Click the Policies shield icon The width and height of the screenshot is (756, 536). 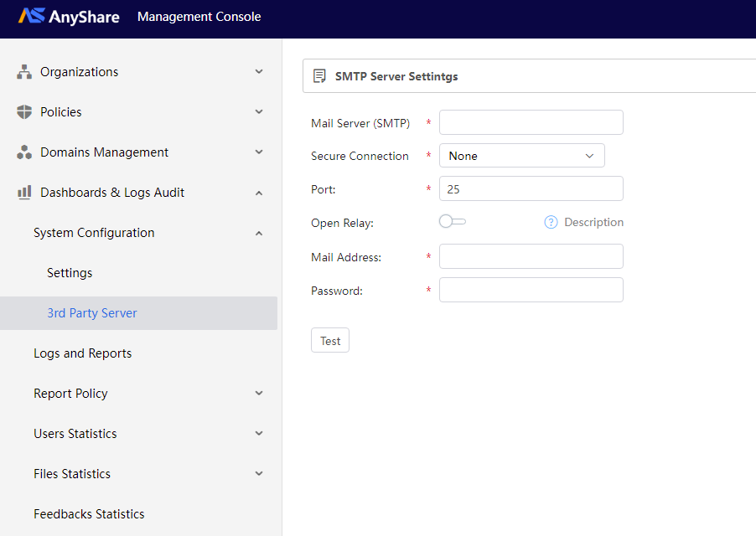point(24,111)
